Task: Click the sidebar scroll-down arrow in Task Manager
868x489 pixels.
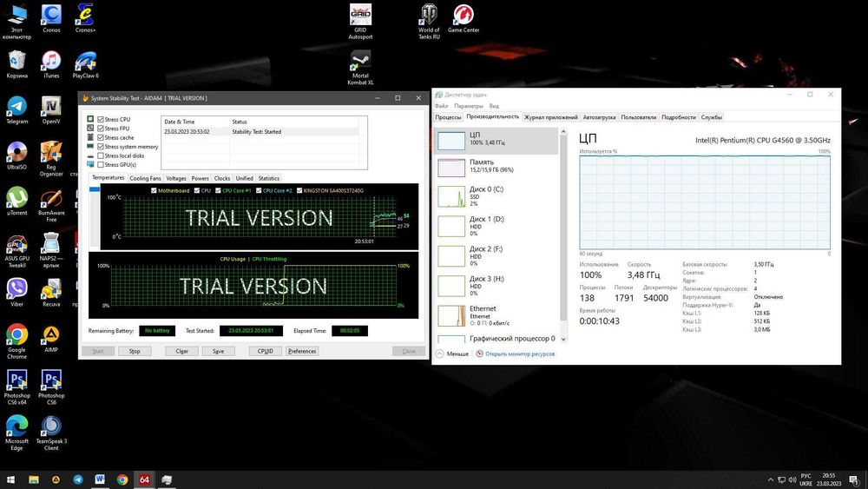Action: pyautogui.click(x=563, y=339)
